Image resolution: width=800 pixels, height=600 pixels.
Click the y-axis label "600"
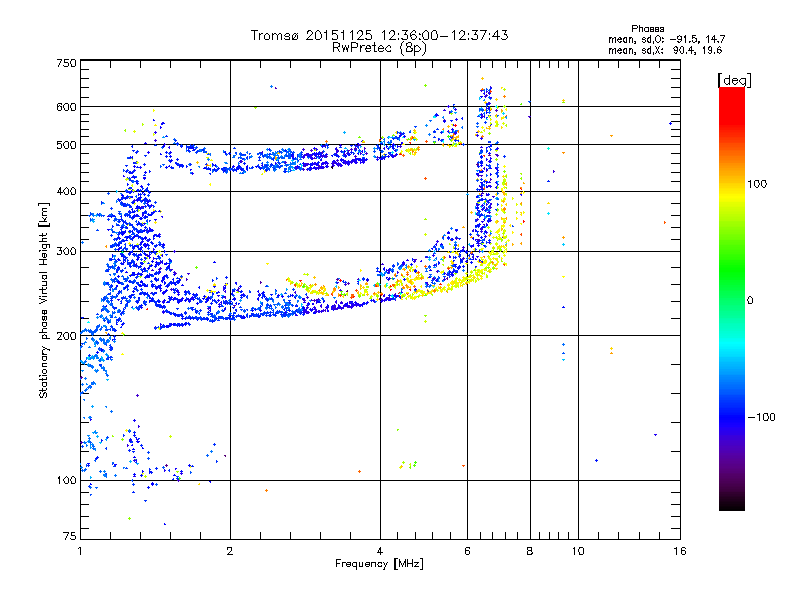[x=66, y=107]
